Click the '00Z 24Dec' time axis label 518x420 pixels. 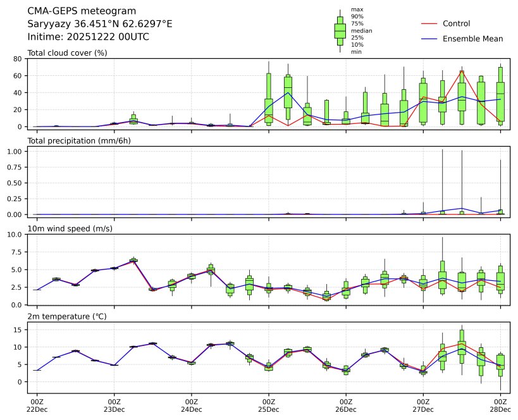pos(192,405)
